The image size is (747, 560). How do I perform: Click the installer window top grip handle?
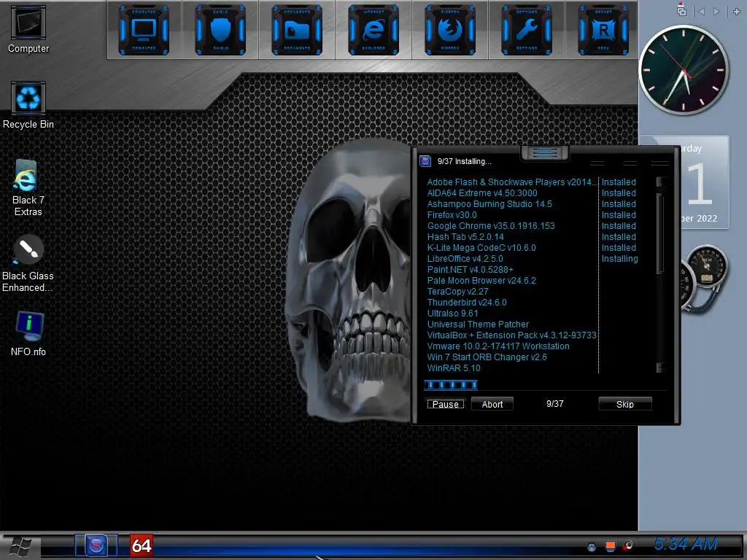[x=545, y=153]
